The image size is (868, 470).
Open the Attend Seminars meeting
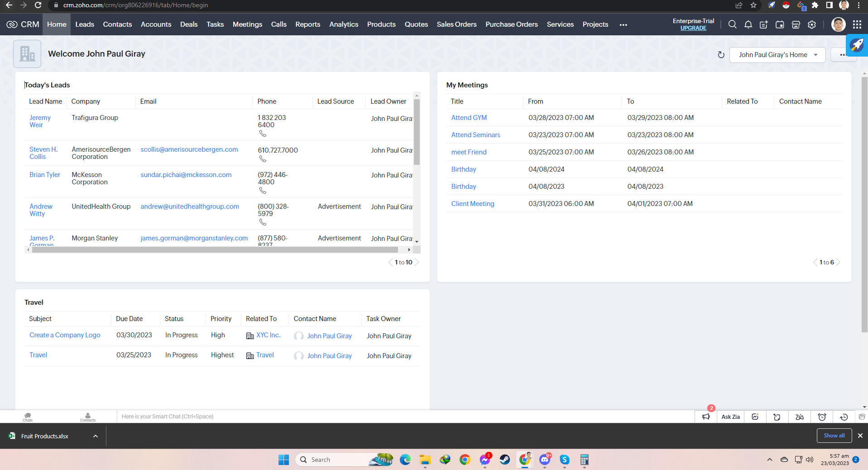475,135
